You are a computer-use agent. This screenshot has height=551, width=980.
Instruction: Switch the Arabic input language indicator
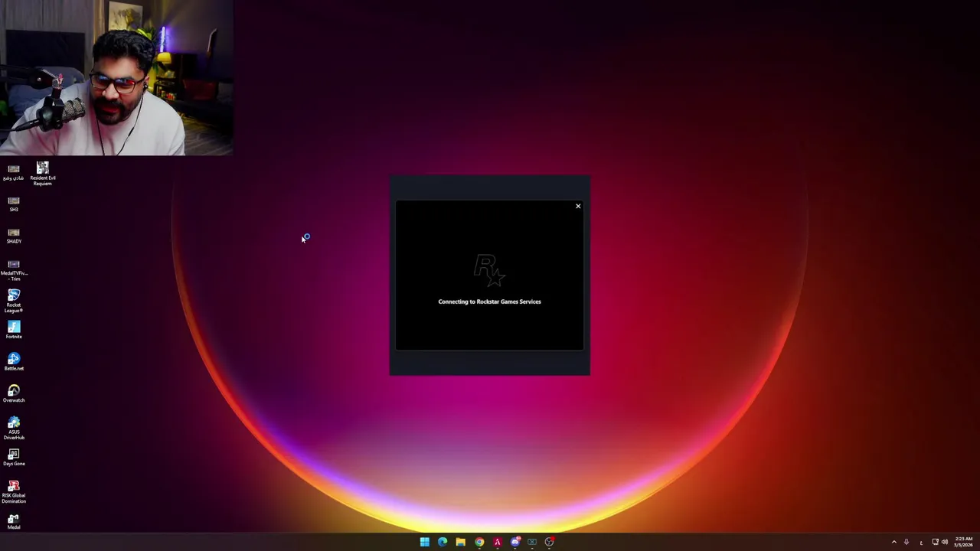coord(921,542)
